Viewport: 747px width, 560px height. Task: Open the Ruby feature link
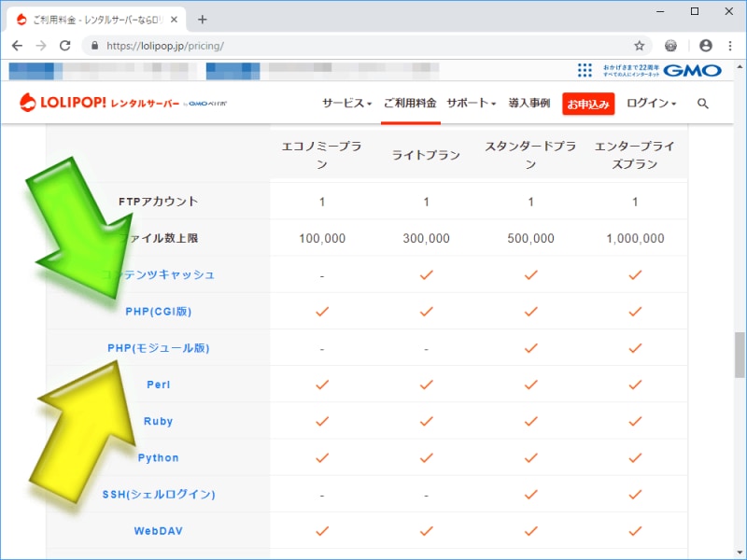[158, 422]
